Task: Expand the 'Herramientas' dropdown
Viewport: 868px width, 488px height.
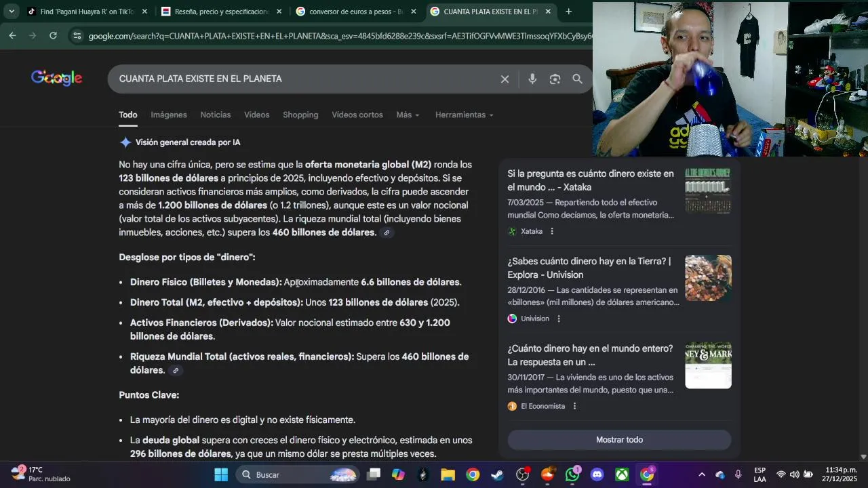Action: (464, 115)
